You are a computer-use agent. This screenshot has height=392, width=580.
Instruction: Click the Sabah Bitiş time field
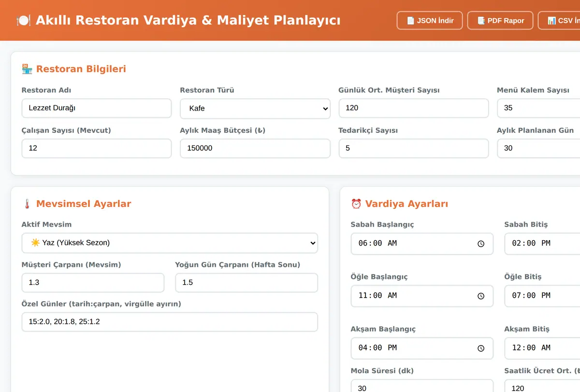[x=542, y=244]
